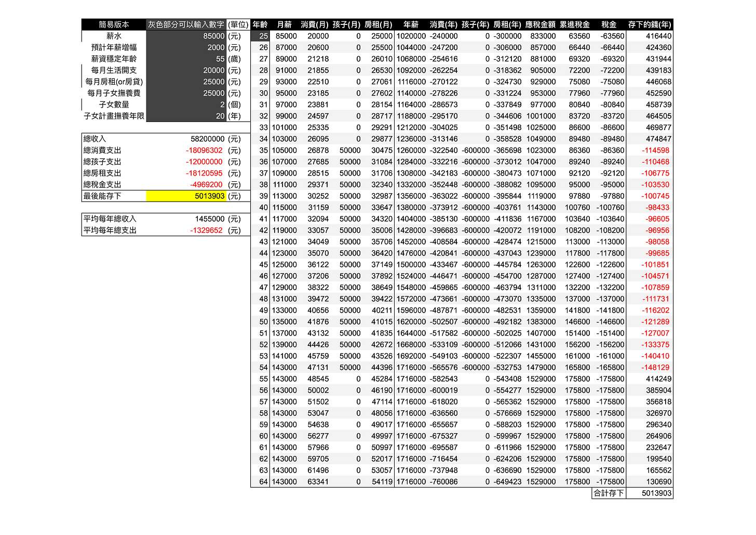Select the 最後能存下 label cell

(114, 196)
